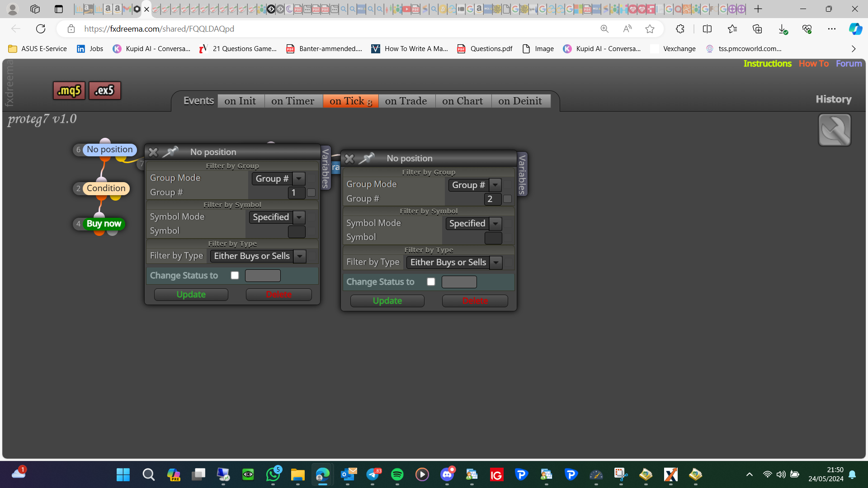This screenshot has width=868, height=488.
Task: Toggle Split screen in browser toolbar
Action: pos(707,29)
